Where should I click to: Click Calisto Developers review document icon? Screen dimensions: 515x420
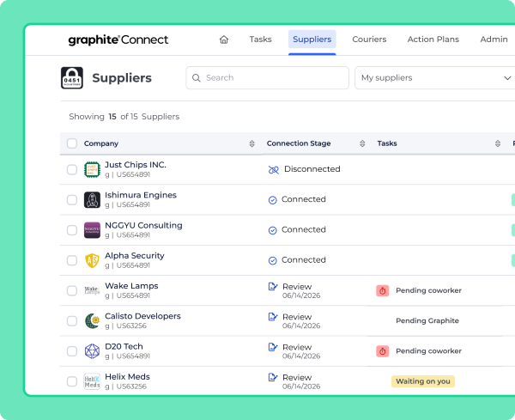click(273, 316)
